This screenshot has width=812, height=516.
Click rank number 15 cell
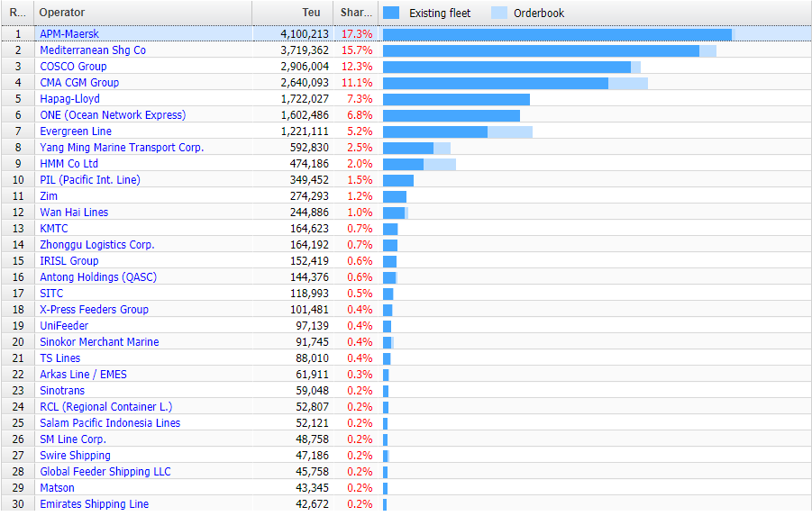click(x=18, y=261)
